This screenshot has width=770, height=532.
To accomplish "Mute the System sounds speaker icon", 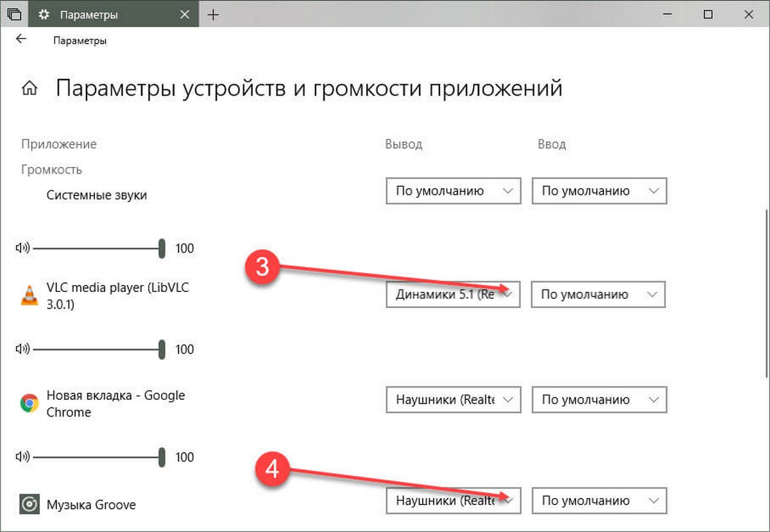I will pyautogui.click(x=22, y=248).
